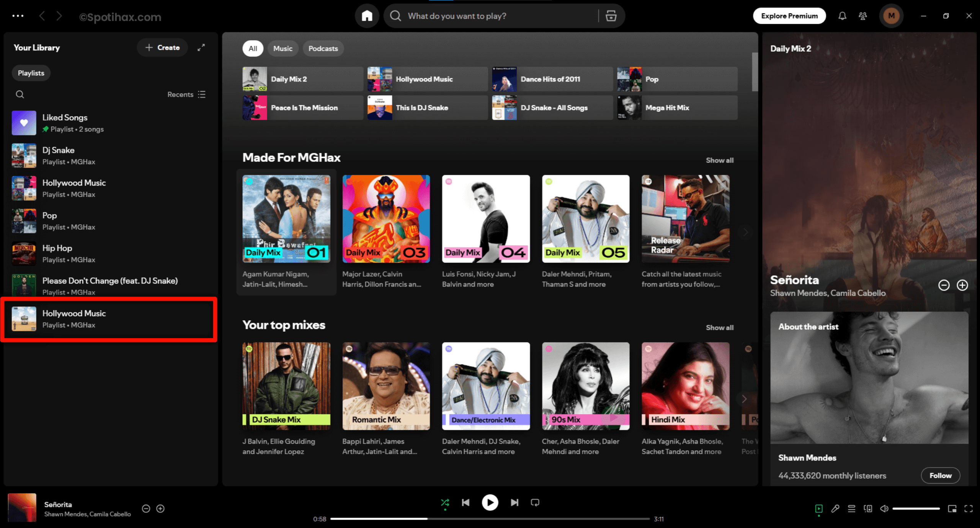Open the three-dot app menu

coord(18,16)
